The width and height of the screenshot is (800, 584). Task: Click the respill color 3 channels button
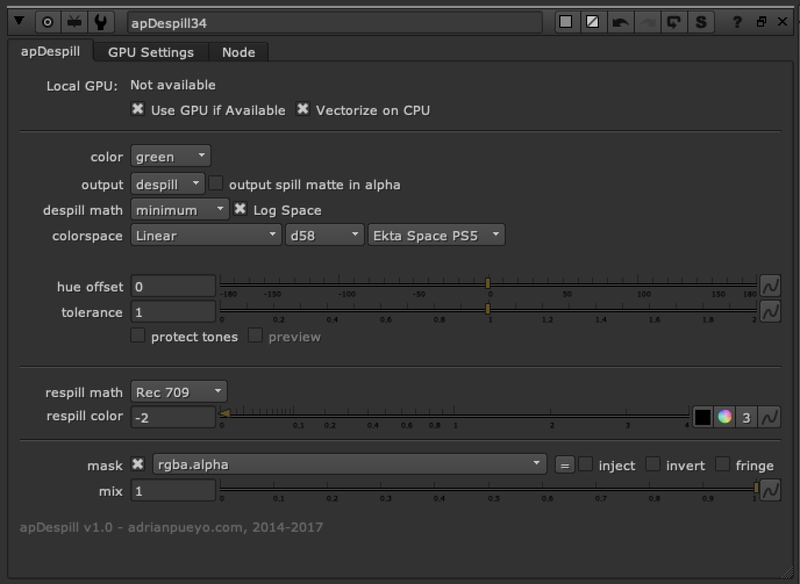pos(747,417)
